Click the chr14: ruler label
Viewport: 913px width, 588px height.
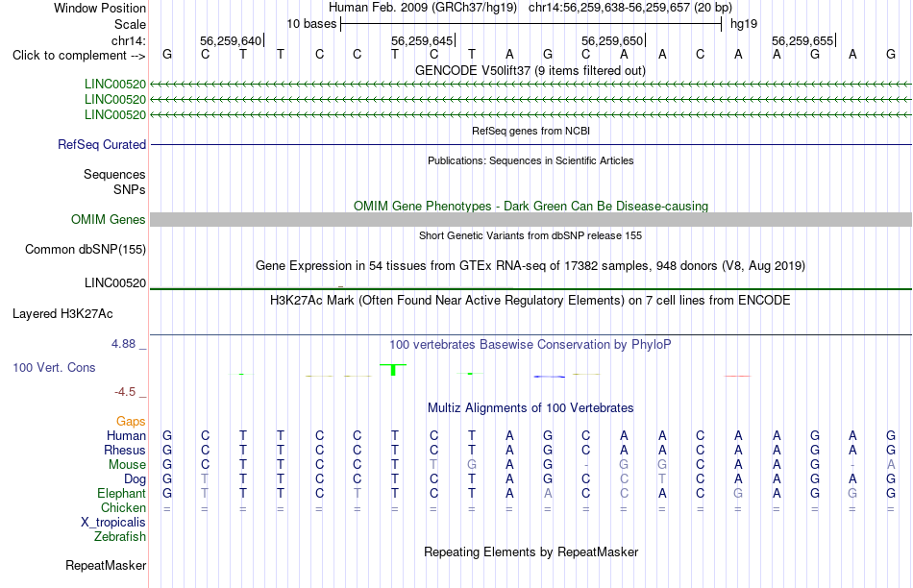128,40
